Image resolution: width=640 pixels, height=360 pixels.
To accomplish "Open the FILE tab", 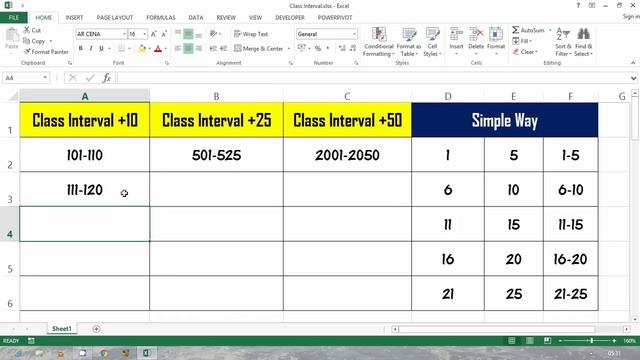I will click(13, 18).
